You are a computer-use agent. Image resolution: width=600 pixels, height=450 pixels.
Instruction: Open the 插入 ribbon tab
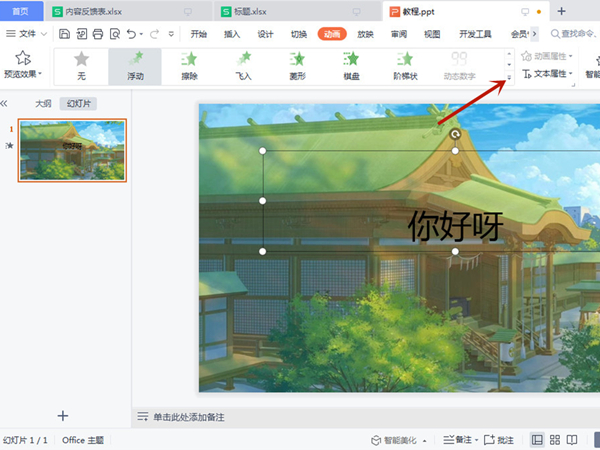coord(232,33)
